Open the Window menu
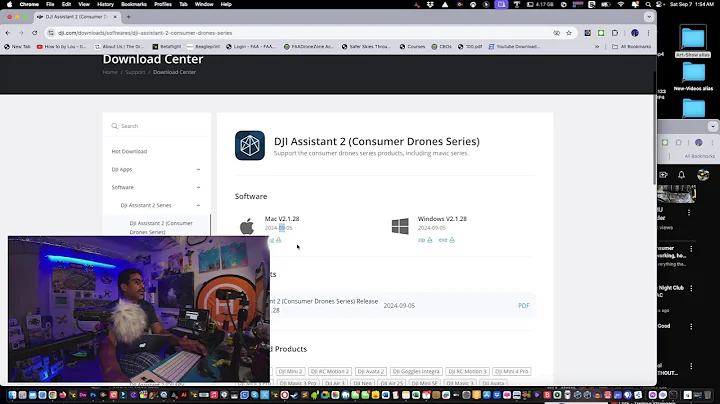The image size is (720, 404). click(x=204, y=4)
